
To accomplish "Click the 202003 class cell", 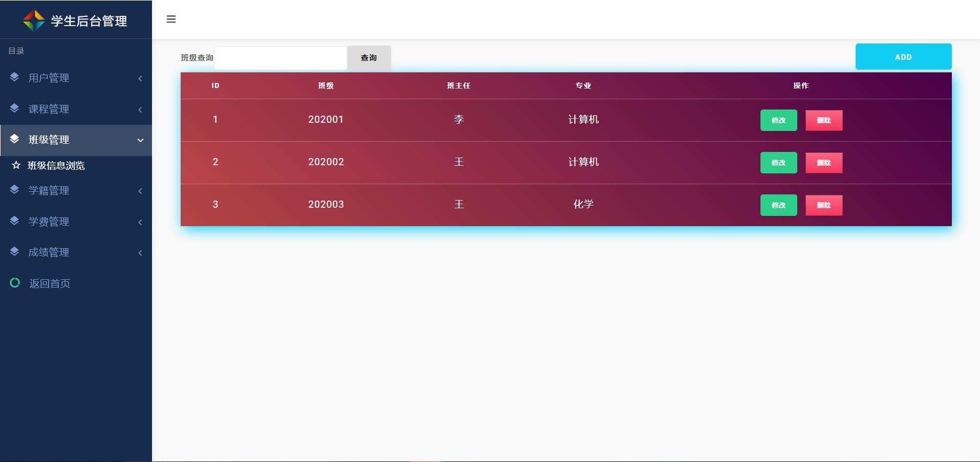I will point(326,204).
